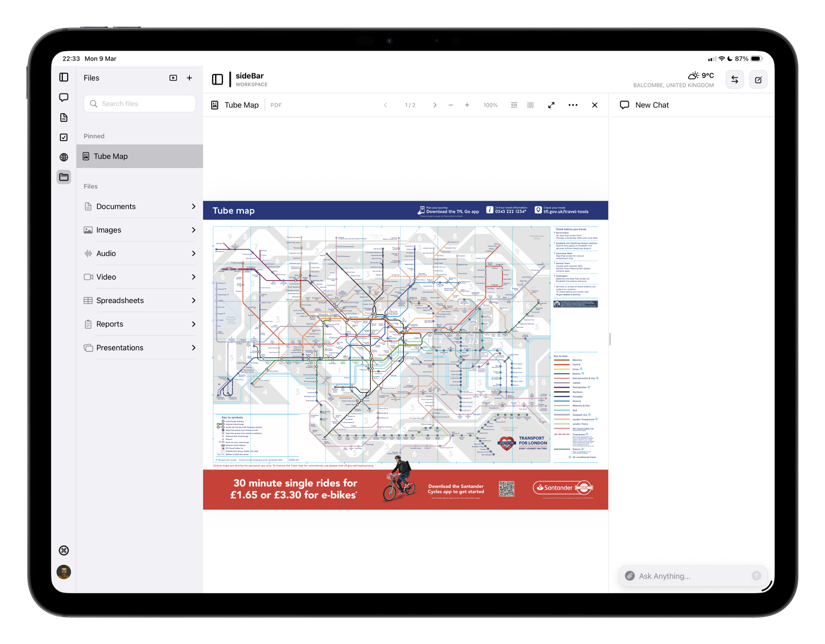Zoom in on the PDF with plus button
825x644 pixels.
click(467, 105)
